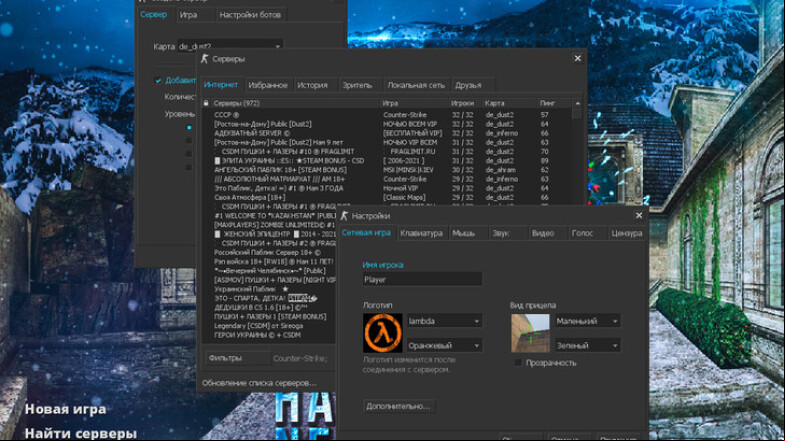
Task: Select the ДЕДУШКИ В CS 1.6 [18+] row
Action: 269,307
